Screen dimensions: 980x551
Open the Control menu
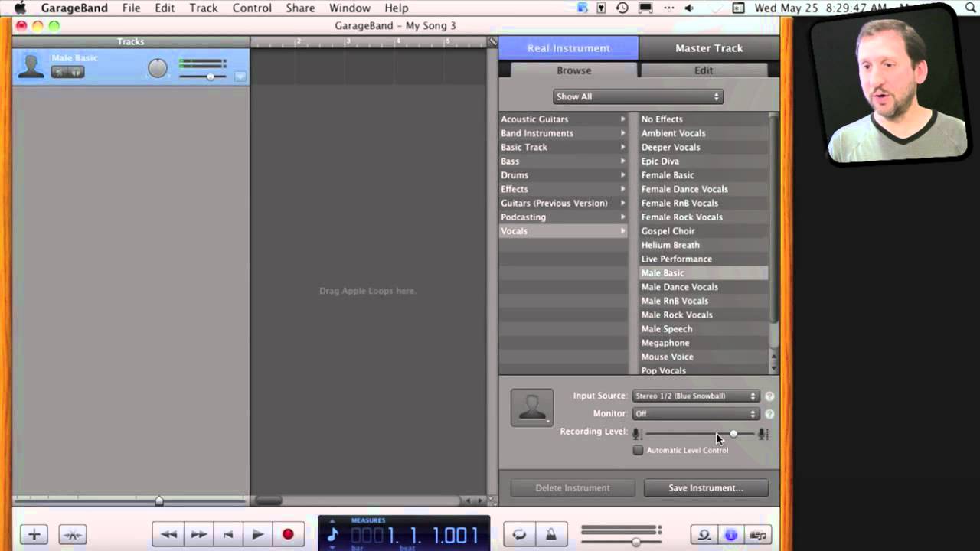pos(252,8)
